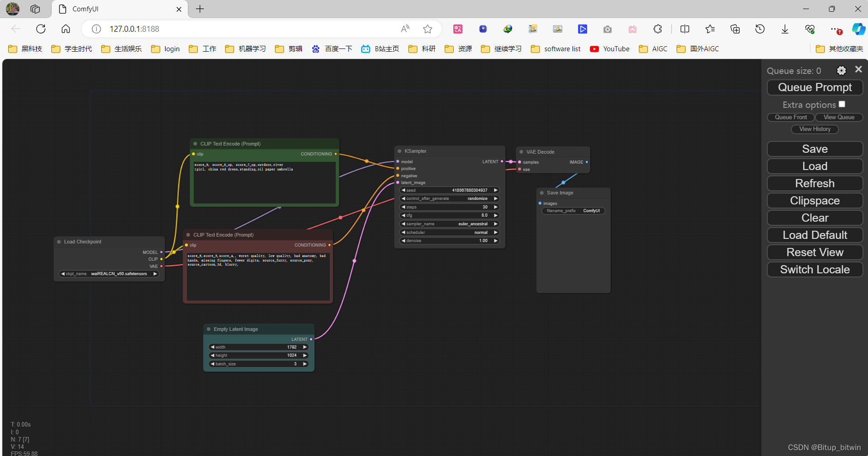Screen dimensions: 868x456
Task: Collapse the VAE Decode node dot
Action: (x=521, y=152)
